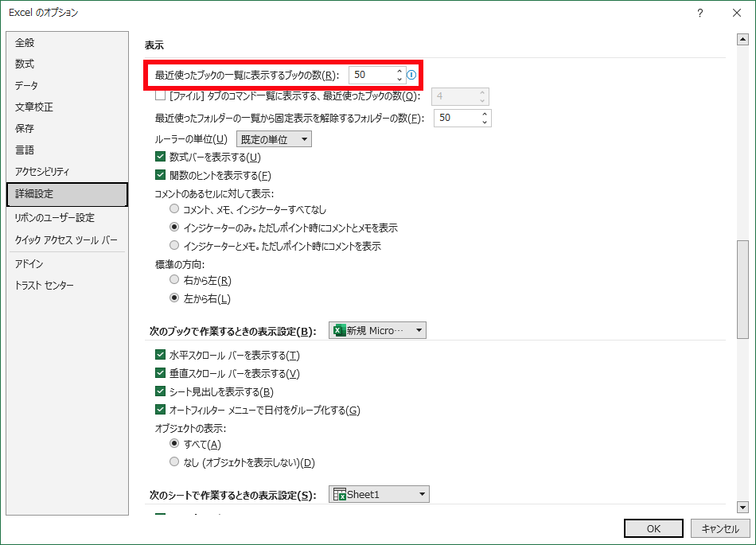Open the Sheet1 worksheet selector dropdown
Viewport: 756px width, 545px height.
pos(379,494)
